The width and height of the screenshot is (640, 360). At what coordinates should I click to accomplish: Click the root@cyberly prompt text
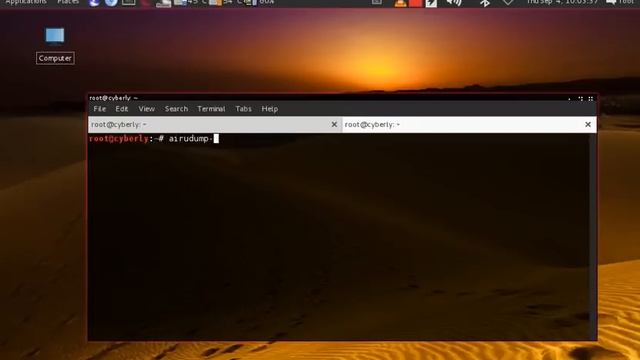coord(119,139)
